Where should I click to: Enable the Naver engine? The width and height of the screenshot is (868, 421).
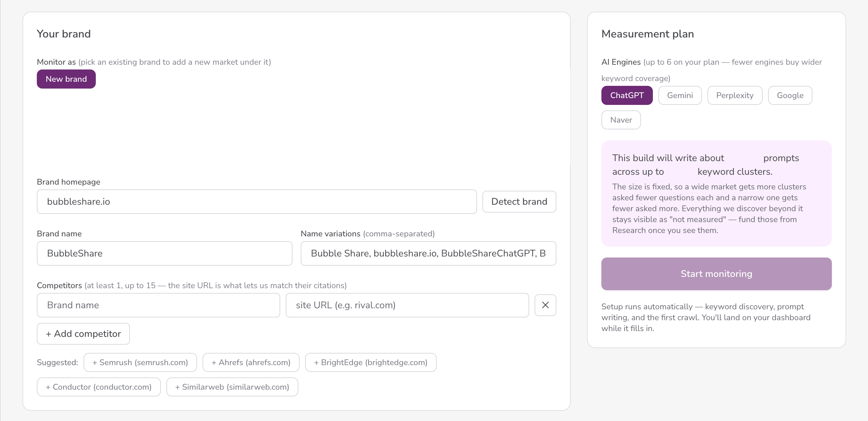click(x=621, y=120)
